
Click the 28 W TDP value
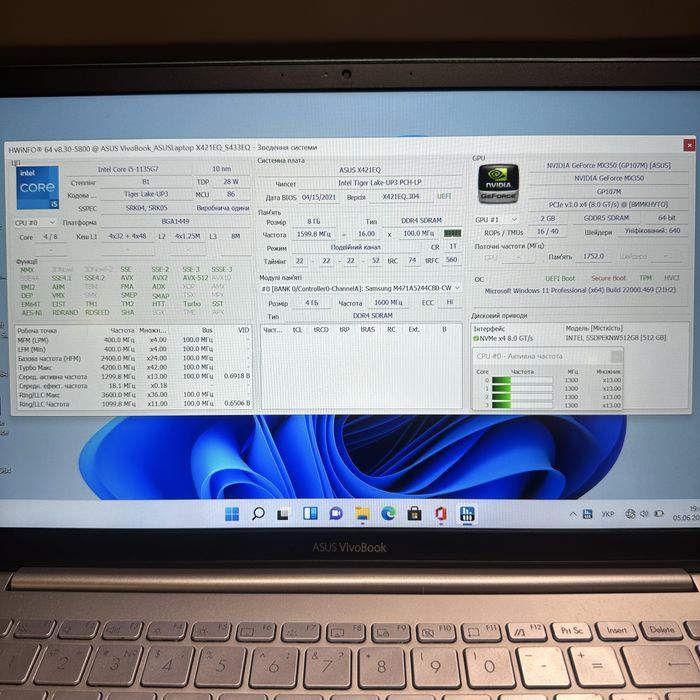(x=231, y=182)
